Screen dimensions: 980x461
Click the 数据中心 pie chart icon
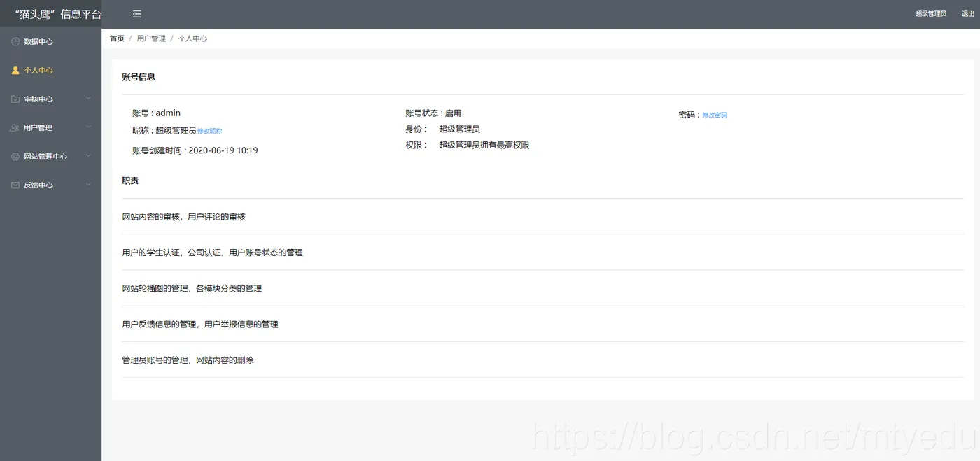[15, 41]
